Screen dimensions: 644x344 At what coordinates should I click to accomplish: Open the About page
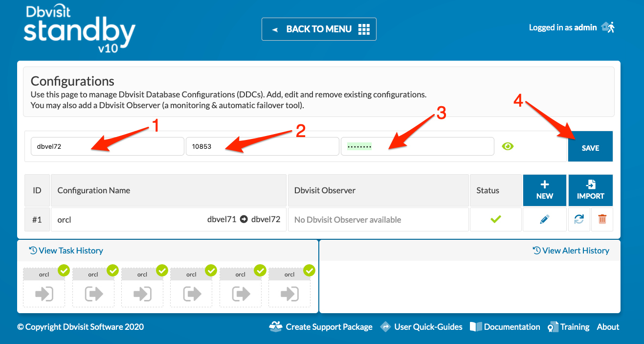[608, 327]
